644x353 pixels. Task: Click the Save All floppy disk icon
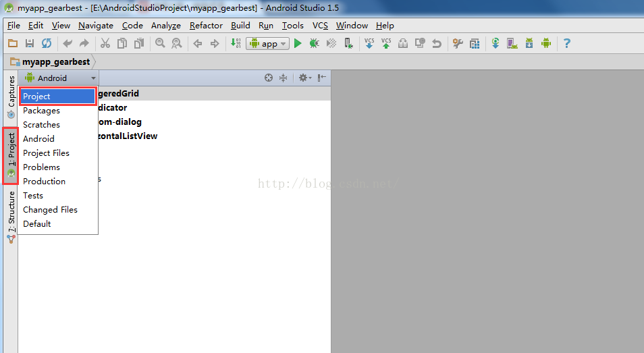click(30, 43)
